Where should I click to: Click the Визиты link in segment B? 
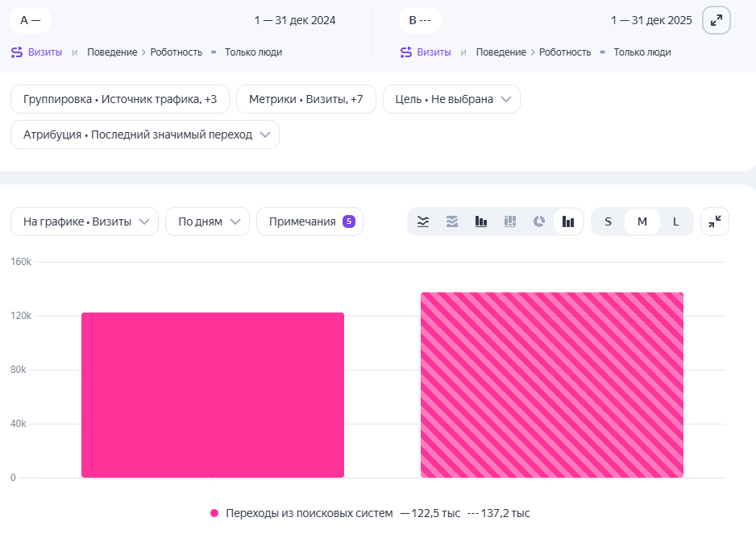434,52
